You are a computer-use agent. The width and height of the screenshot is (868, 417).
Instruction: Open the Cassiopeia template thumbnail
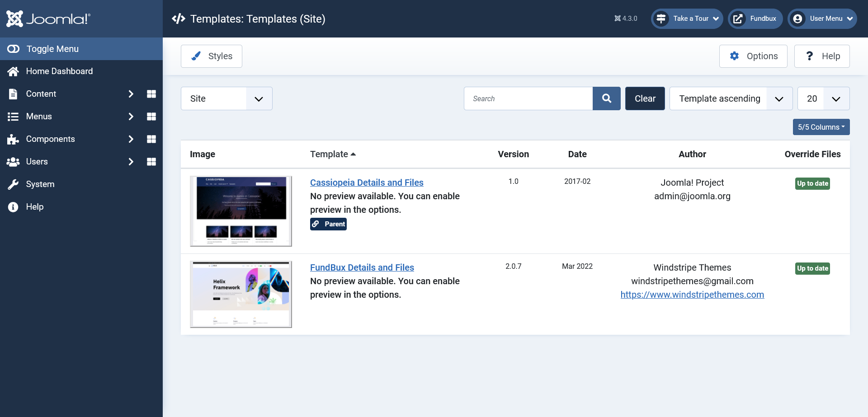coord(241,211)
